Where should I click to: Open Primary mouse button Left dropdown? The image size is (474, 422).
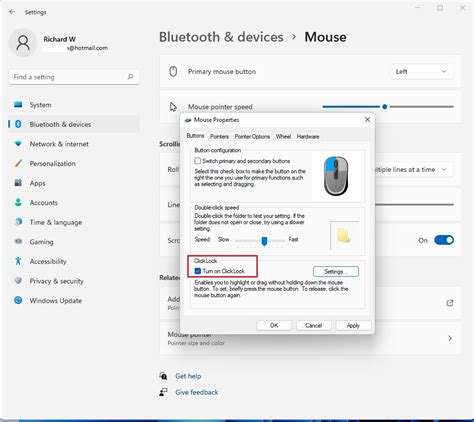coord(421,72)
